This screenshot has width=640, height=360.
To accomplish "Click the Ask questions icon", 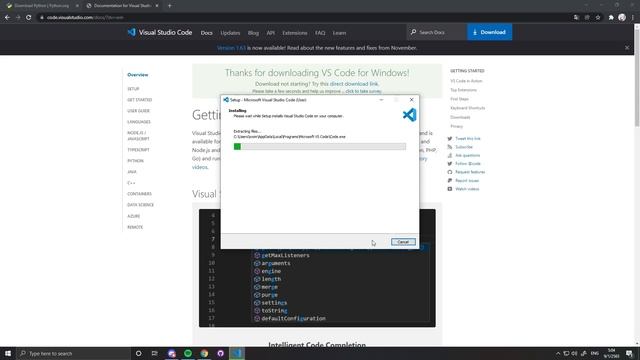I will click(450, 156).
